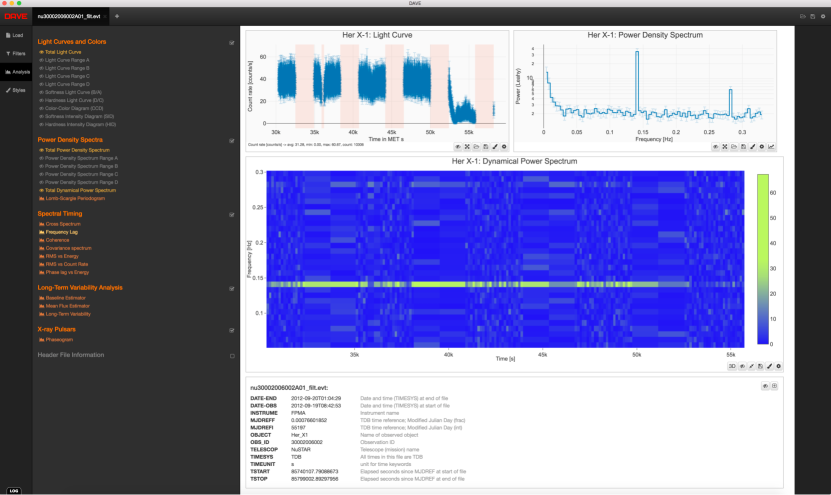Close the nu30002006002A01_filt.evt tab

click(x=105, y=16)
